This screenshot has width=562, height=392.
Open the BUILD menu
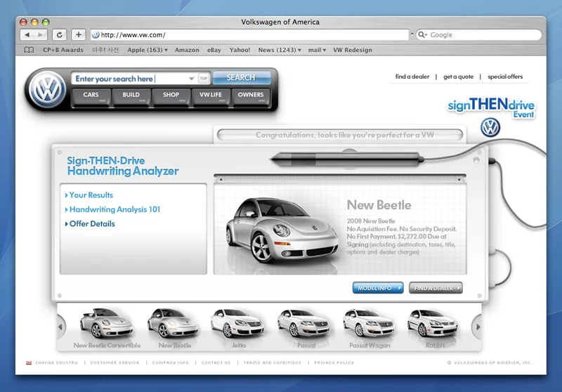tap(131, 96)
